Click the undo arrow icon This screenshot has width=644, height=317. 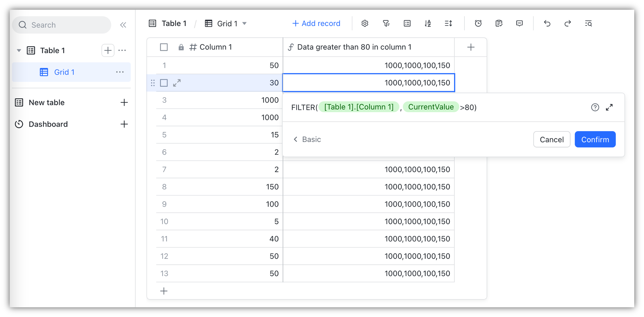[547, 23]
